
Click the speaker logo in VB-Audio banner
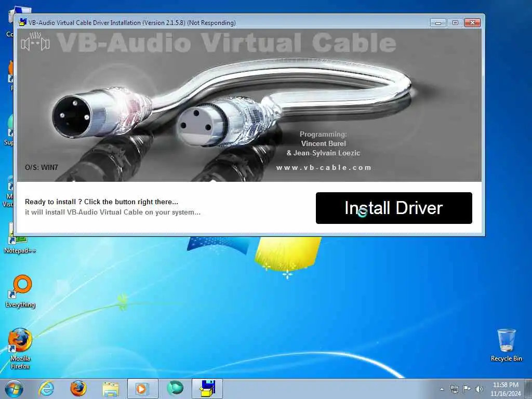click(x=35, y=42)
